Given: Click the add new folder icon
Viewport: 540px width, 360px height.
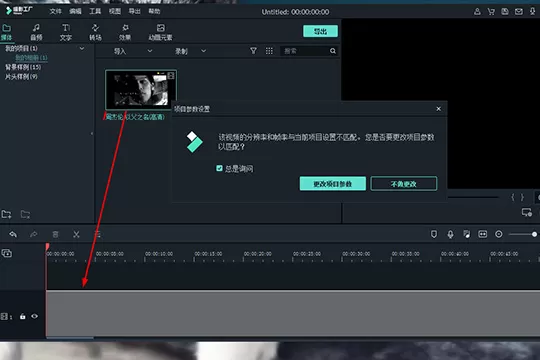Looking at the screenshot, I should click(x=6, y=214).
